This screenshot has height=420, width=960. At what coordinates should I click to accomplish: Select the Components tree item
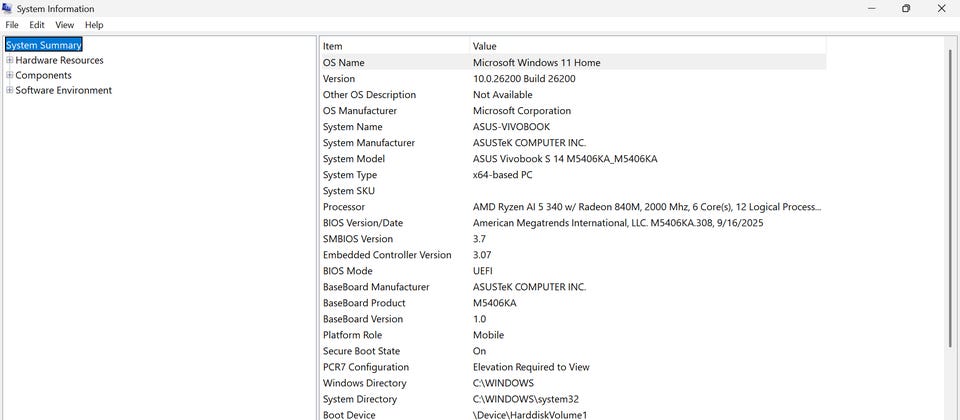[43, 75]
